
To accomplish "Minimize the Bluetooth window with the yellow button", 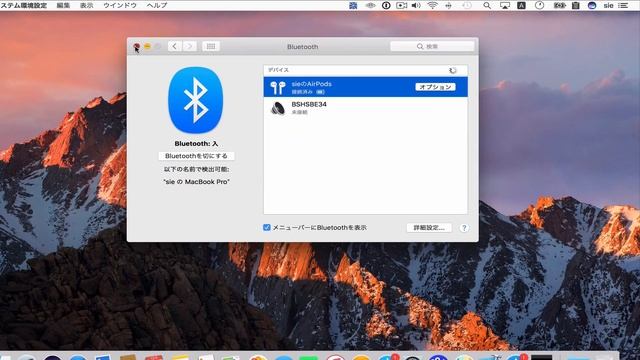I will pyautogui.click(x=147, y=47).
